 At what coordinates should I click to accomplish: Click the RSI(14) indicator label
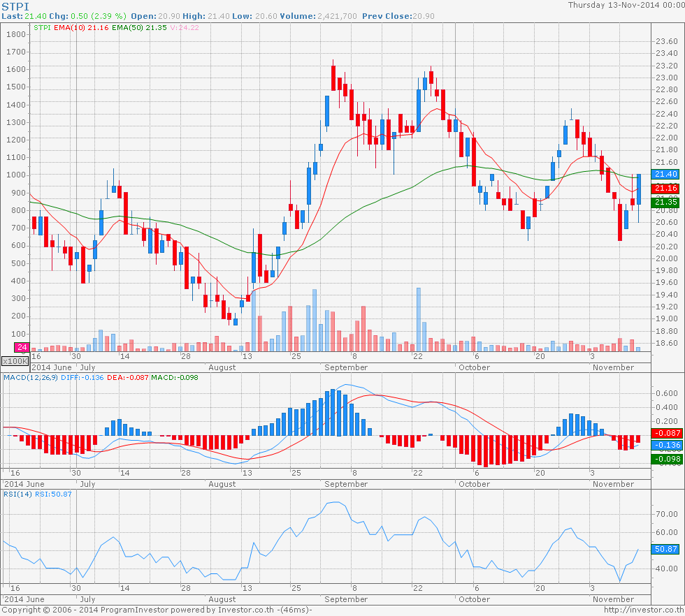pyautogui.click(x=19, y=494)
